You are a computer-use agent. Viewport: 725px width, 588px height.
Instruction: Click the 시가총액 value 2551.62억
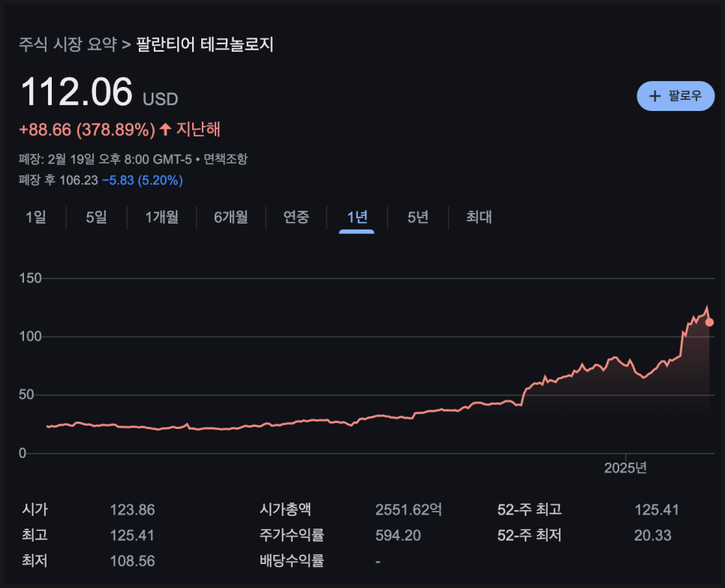tap(409, 509)
